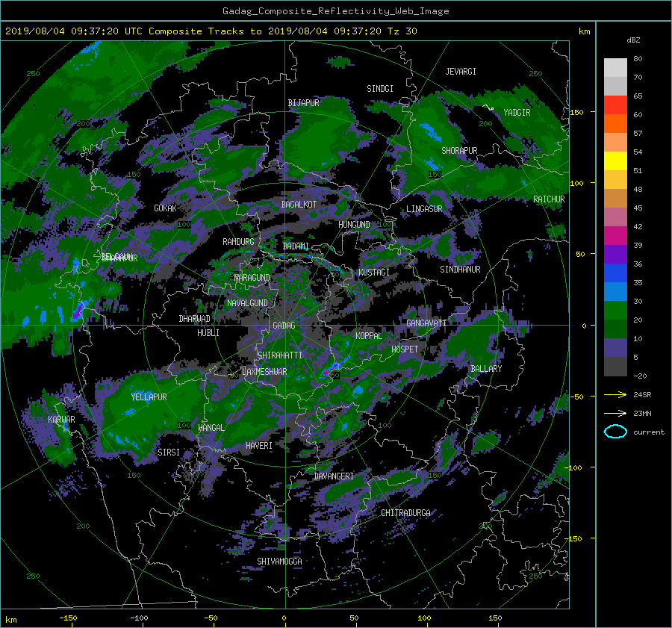This screenshot has width=672, height=628.
Task: Click the 'HANGAL' city label
Action: (x=211, y=428)
